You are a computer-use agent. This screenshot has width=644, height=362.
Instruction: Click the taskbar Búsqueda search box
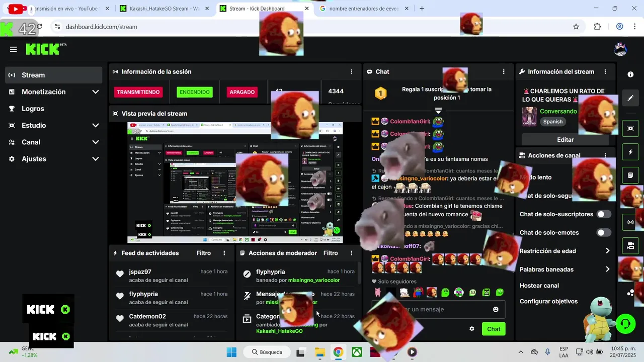tap(268, 352)
